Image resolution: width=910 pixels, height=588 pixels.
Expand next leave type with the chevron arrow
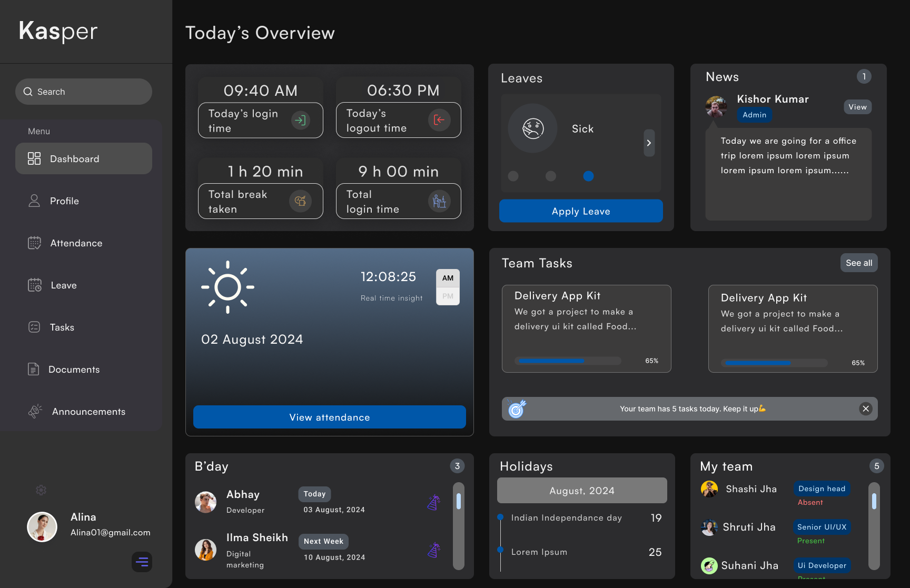click(649, 143)
